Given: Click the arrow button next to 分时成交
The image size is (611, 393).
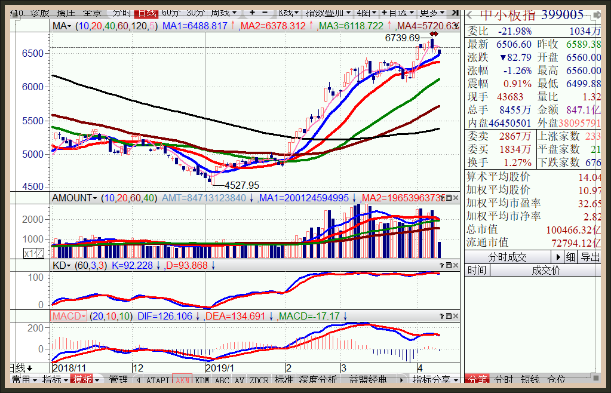Looking at the screenshot, I should pyautogui.click(x=558, y=257).
